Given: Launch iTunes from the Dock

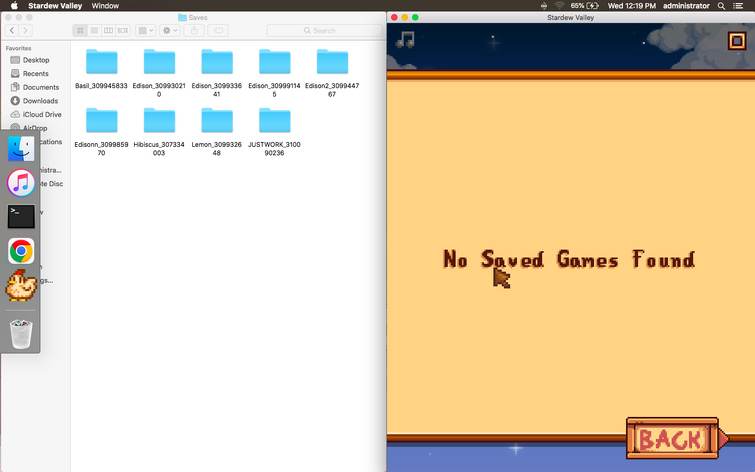Looking at the screenshot, I should (x=21, y=183).
